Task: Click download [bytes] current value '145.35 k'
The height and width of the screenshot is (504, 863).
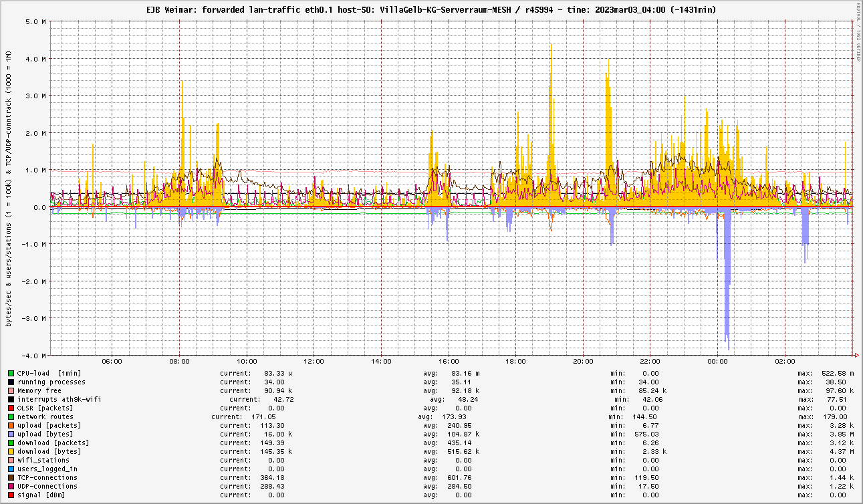Action: click(276, 451)
